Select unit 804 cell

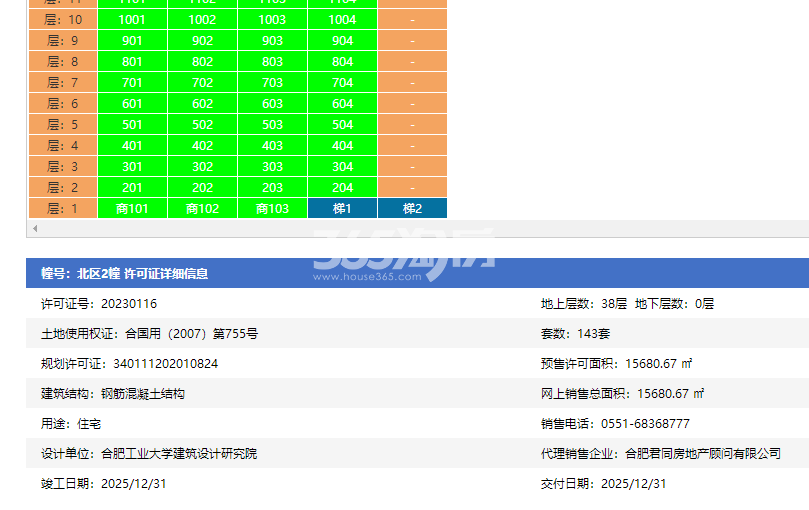coord(343,61)
